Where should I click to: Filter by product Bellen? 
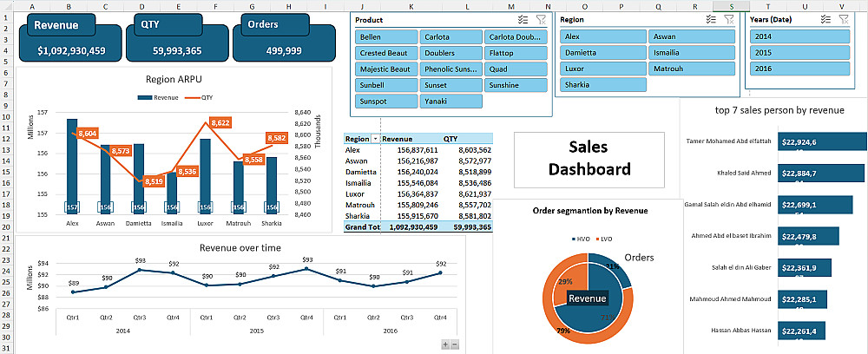pos(386,37)
